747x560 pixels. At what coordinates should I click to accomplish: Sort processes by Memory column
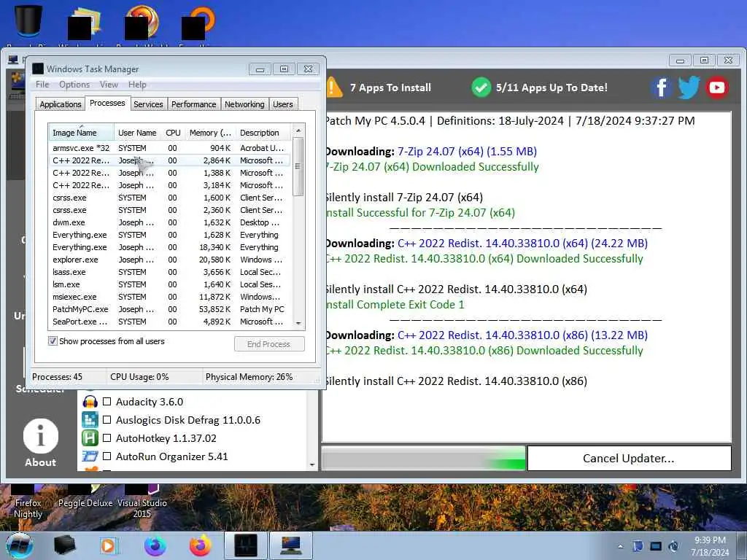(210, 133)
